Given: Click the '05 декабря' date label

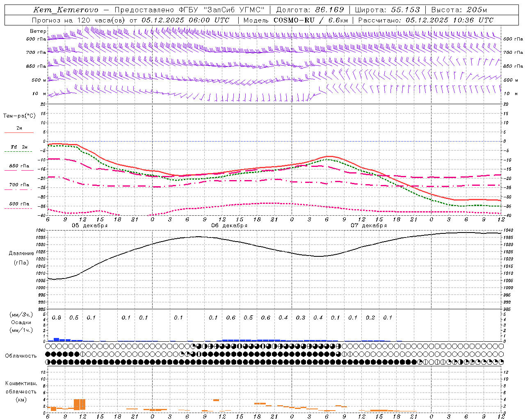Looking at the screenshot, I should (x=89, y=226).
